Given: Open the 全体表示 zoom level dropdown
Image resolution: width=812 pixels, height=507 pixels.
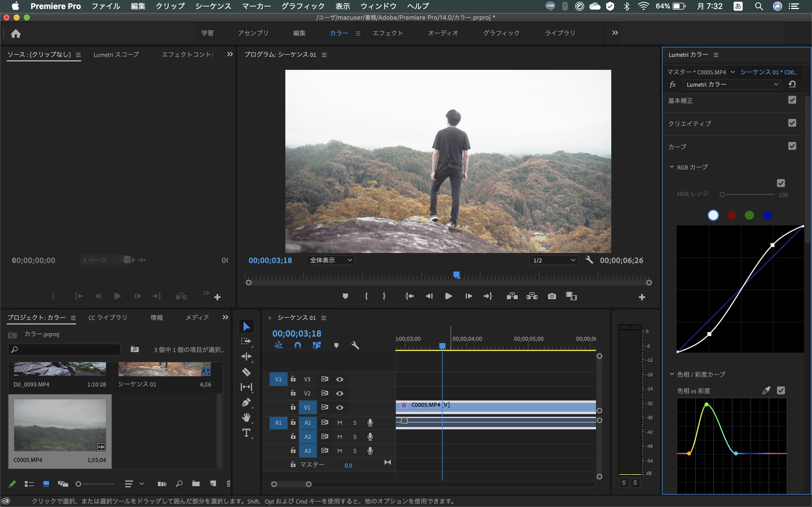Looking at the screenshot, I should (330, 260).
